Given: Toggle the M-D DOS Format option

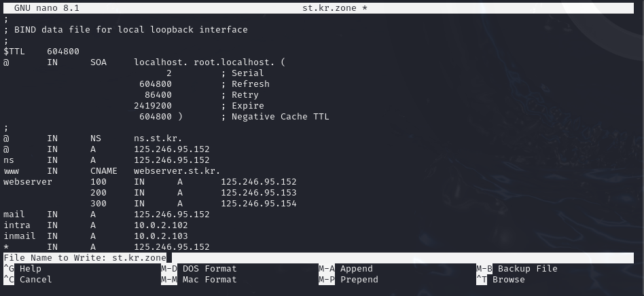Looking at the screenshot, I should tap(199, 269).
